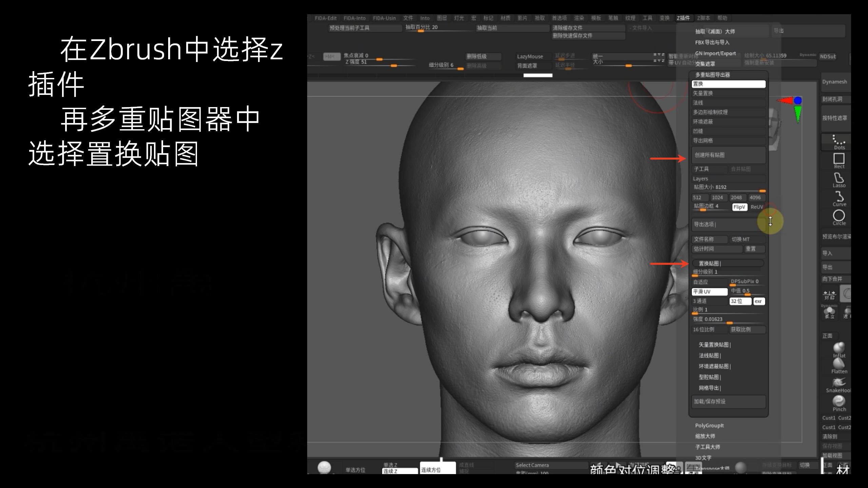Screen dimensions: 868x488
Task: Click the 文件名称 button
Action: point(709,239)
